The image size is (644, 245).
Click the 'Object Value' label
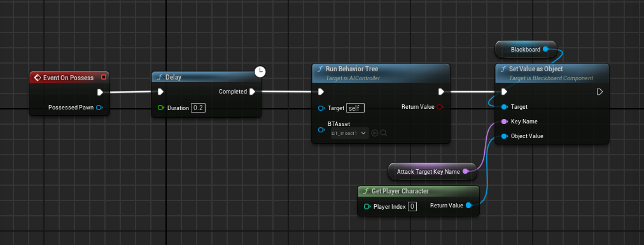click(x=527, y=136)
